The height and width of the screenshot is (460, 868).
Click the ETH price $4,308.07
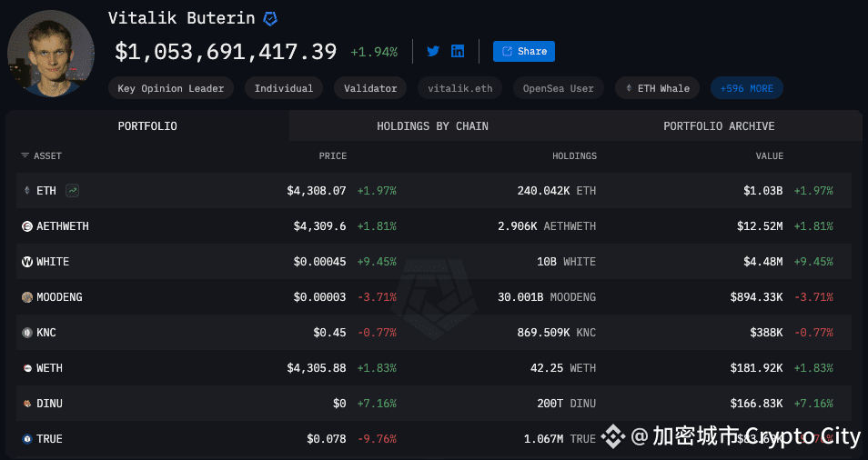click(316, 191)
